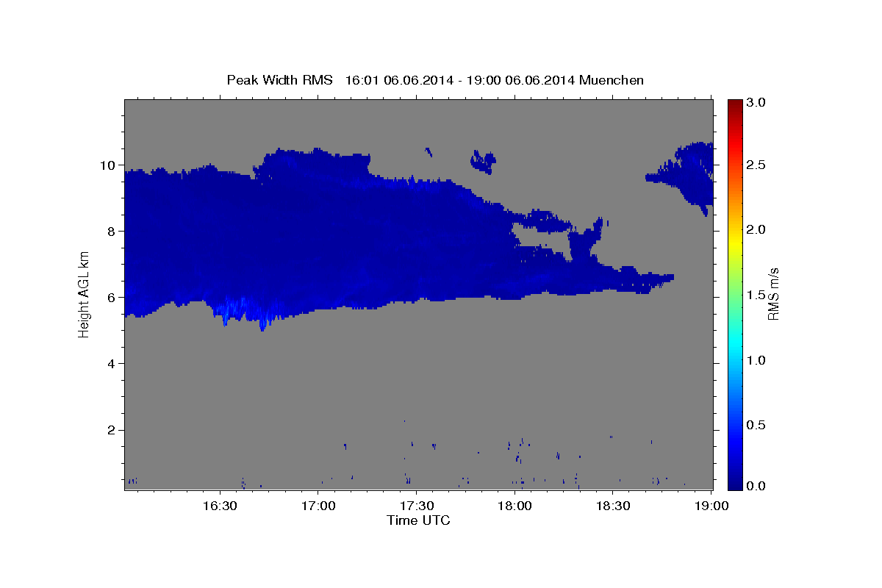Click the height label 4 on y-axis
Viewport: 882px width, 588px height.
tap(112, 364)
